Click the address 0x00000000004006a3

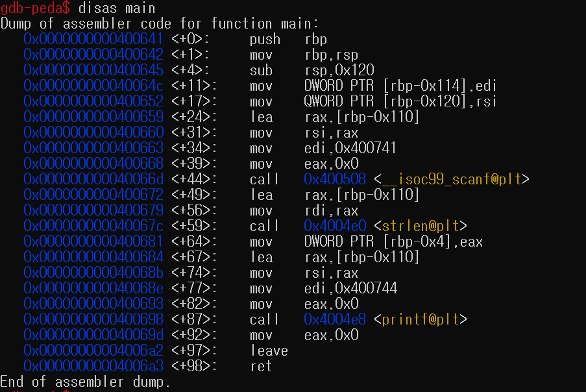pos(93,367)
